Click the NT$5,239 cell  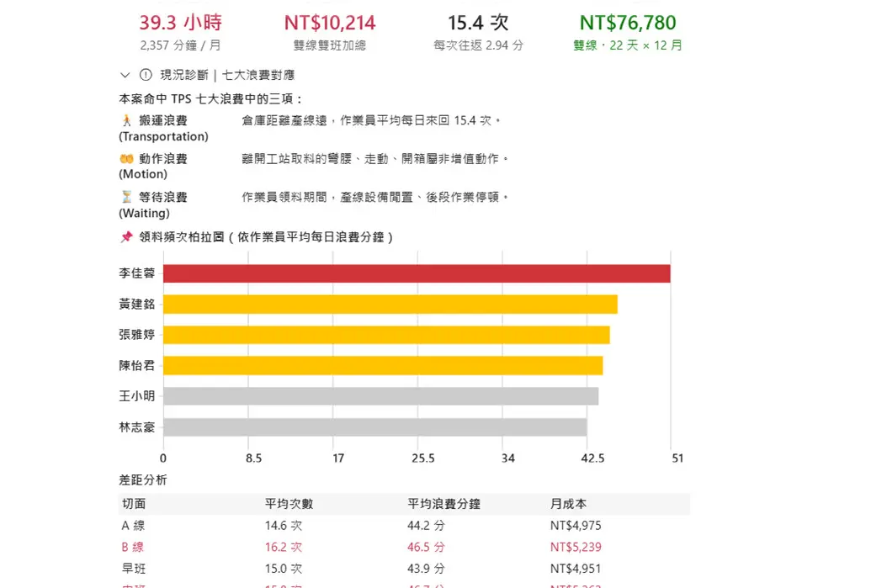click(576, 548)
